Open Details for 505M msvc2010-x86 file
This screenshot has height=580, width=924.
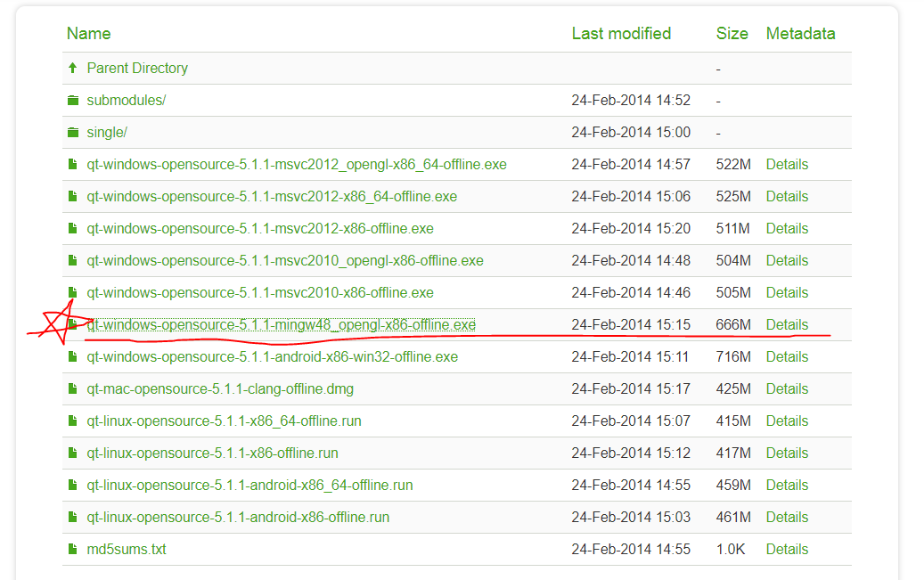tap(787, 293)
